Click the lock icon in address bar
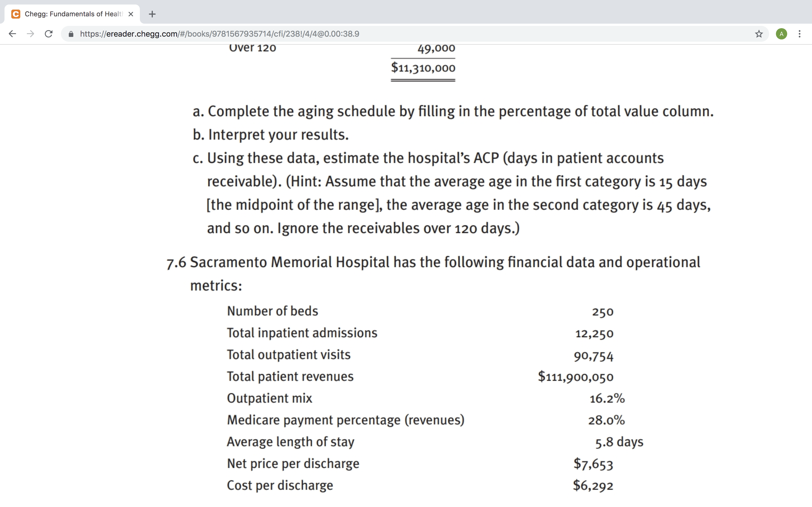Screen dimensions: 812x507 point(71,34)
